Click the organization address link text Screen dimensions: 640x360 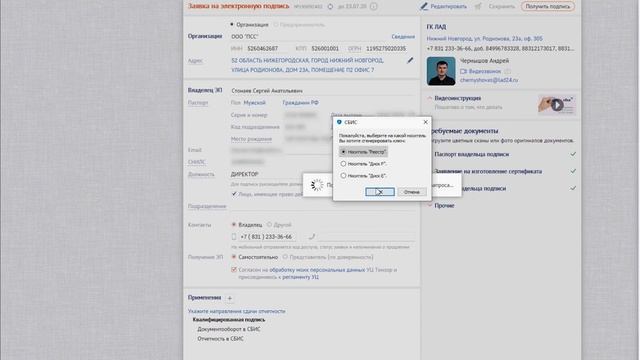pos(307,65)
